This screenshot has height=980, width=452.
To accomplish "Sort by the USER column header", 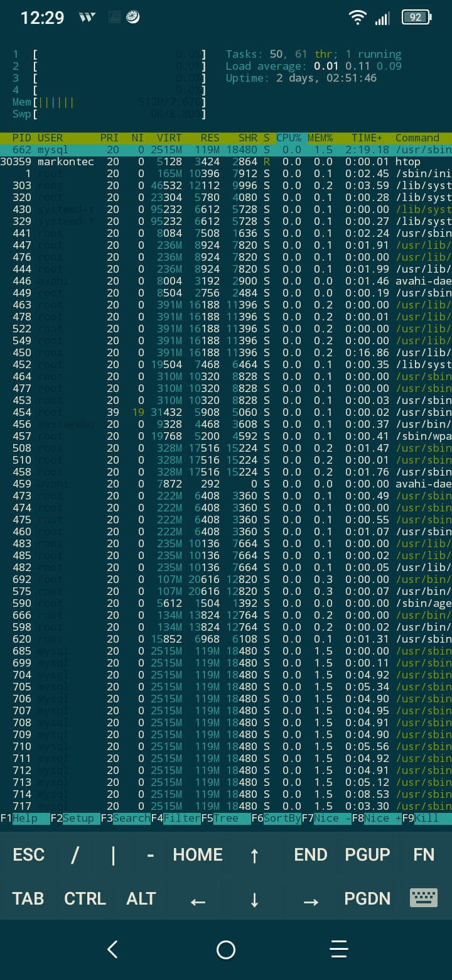I will tap(50, 138).
